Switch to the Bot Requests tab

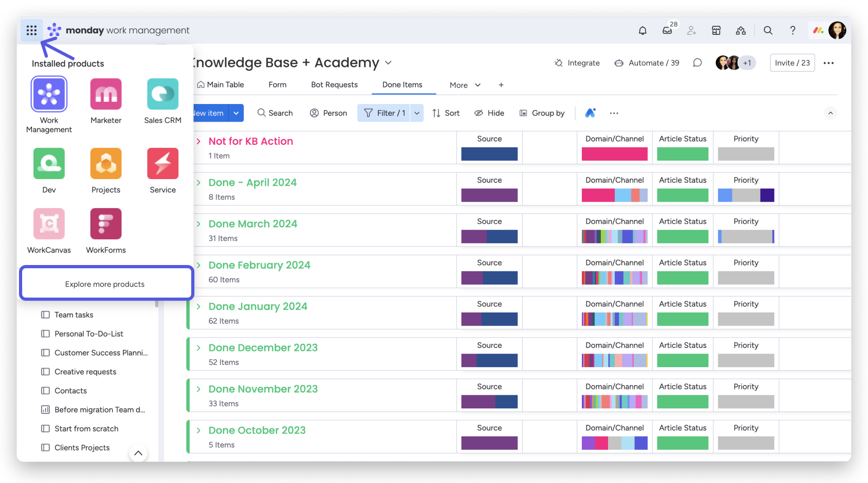click(x=334, y=85)
